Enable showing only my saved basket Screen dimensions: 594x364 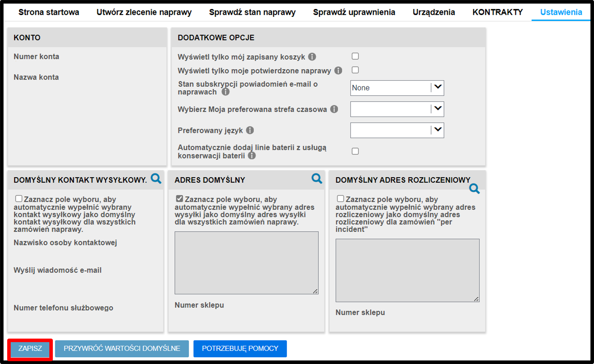click(355, 56)
